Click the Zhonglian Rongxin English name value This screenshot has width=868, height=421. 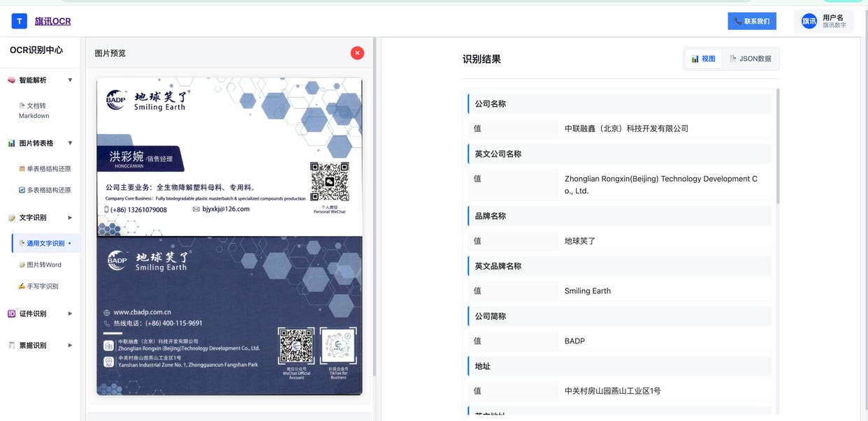tap(661, 184)
